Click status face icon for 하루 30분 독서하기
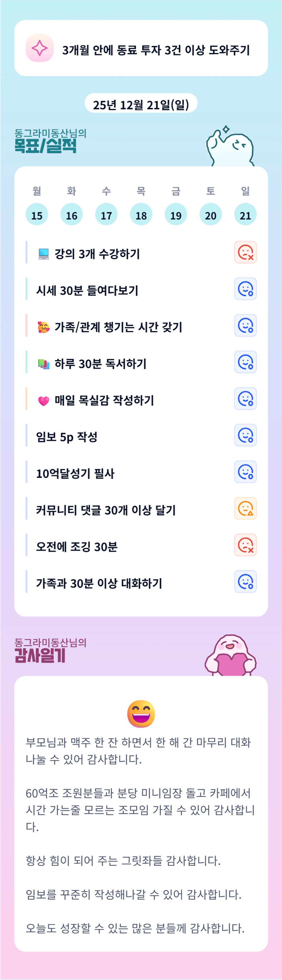Image resolution: width=282 pixels, height=980 pixels. (x=245, y=362)
